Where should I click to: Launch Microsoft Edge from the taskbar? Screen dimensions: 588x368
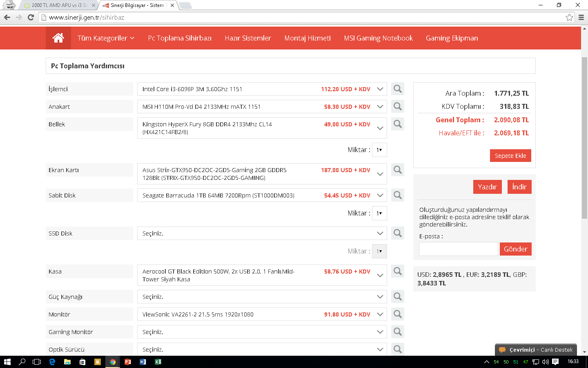coord(52,362)
